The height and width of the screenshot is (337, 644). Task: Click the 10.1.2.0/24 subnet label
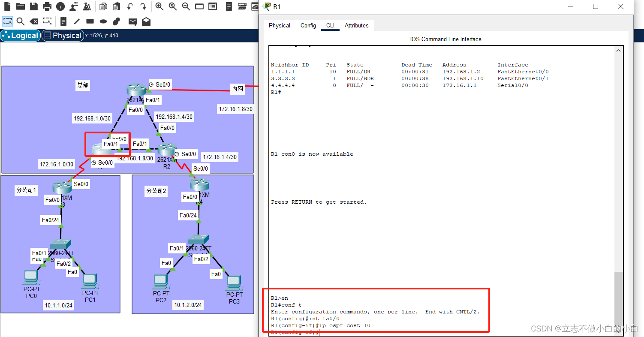click(x=188, y=305)
